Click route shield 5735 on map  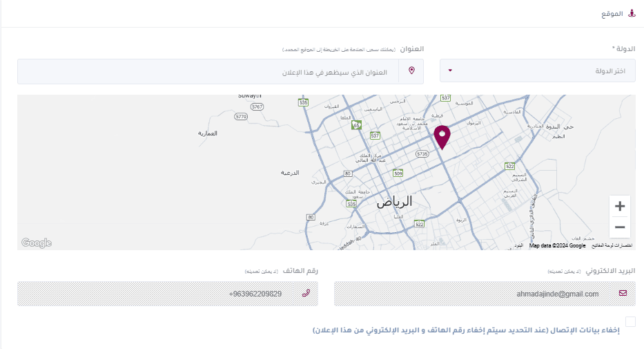pyautogui.click(x=422, y=153)
